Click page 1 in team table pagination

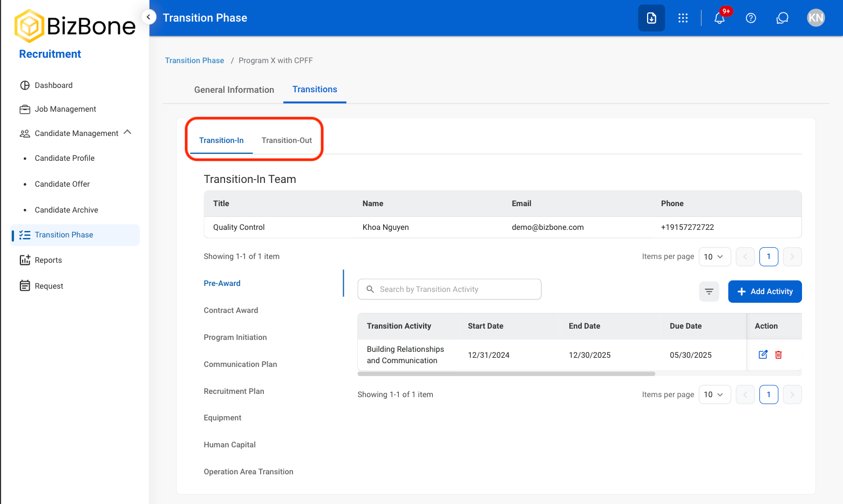769,257
